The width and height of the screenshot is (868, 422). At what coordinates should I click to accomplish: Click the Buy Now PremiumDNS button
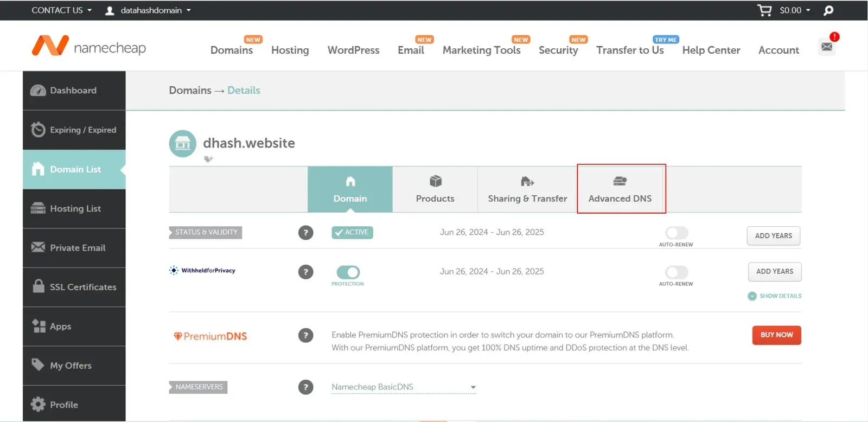click(x=777, y=335)
